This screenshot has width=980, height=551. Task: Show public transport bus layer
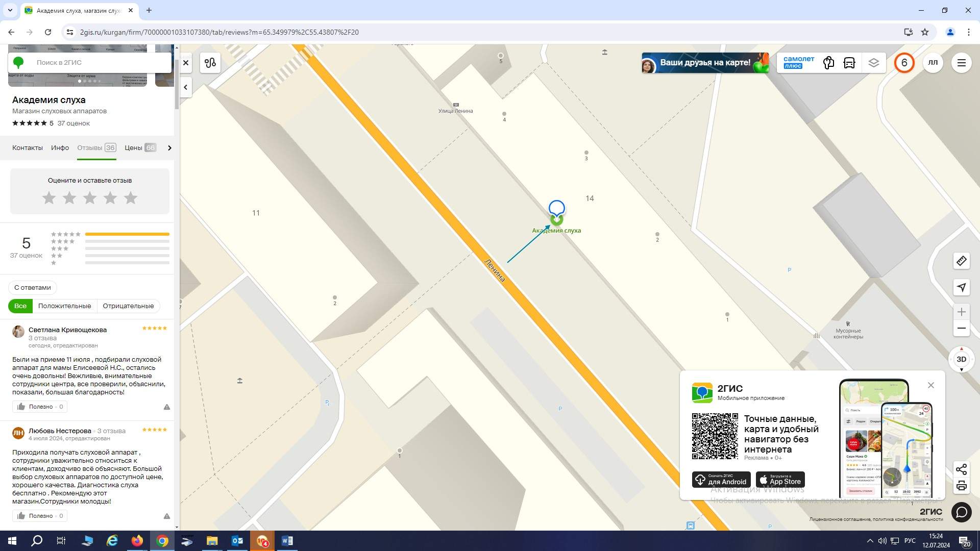849,63
